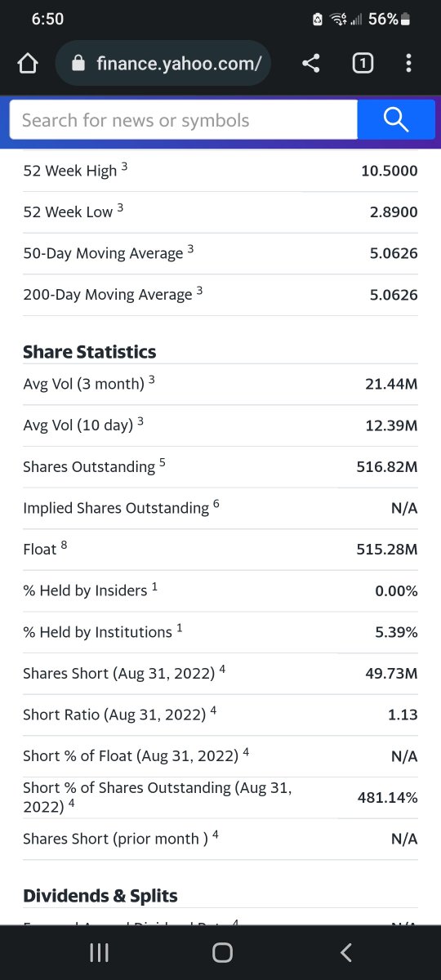
Task: Tap footnote 8 beside Float
Action: coord(64,545)
